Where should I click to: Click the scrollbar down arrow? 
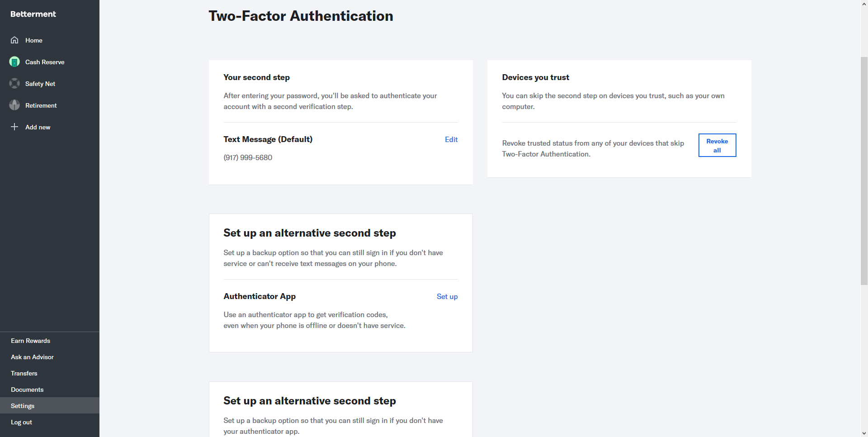point(864,433)
